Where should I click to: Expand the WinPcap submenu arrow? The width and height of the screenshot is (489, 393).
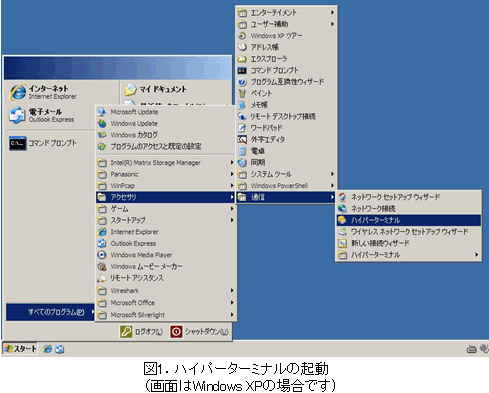tap(232, 185)
